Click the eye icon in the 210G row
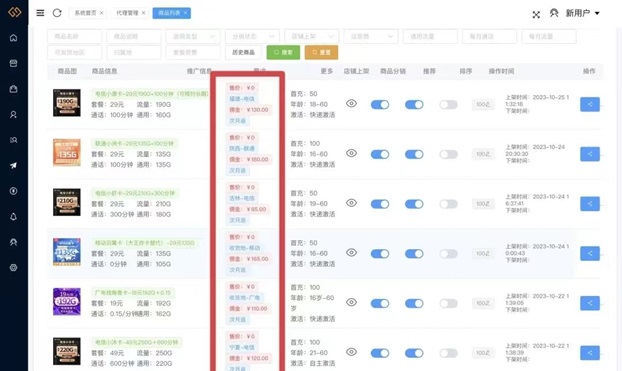 (351, 203)
